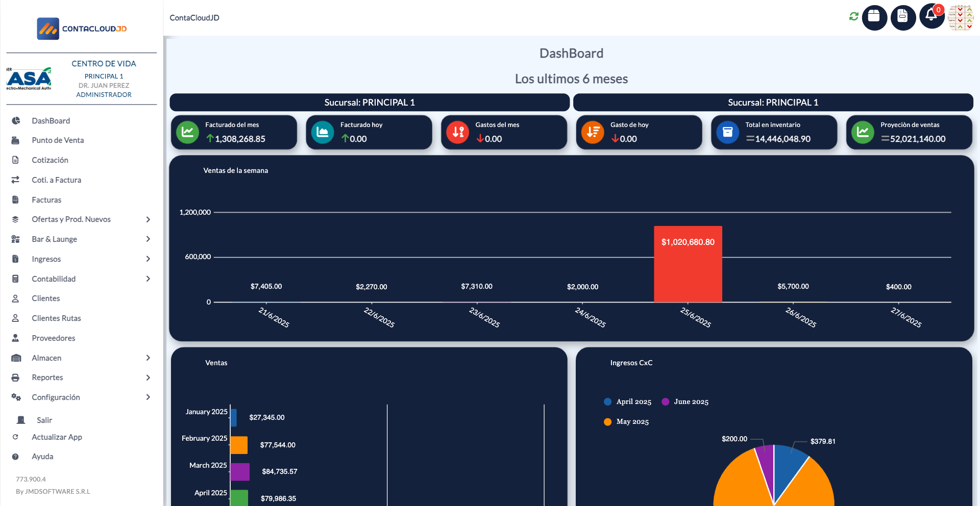Open the box package icon button
The image size is (980, 506).
(874, 17)
